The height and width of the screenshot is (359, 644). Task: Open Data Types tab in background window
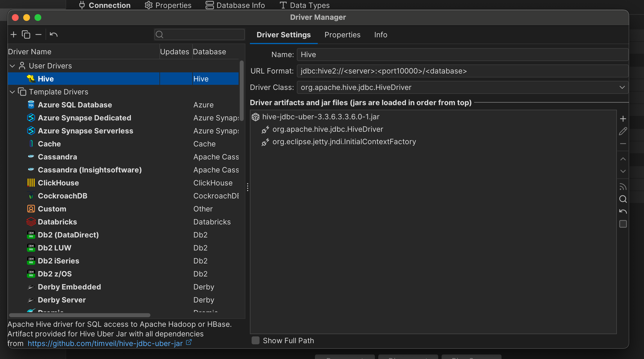pyautogui.click(x=304, y=5)
